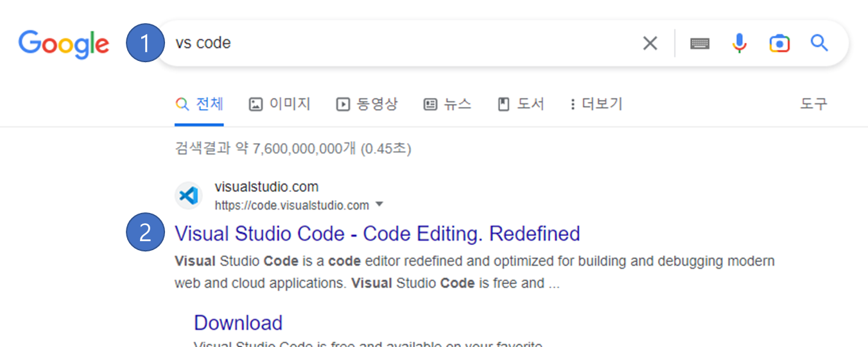Switch to the 이미지 tab
868x347 pixels.
click(x=279, y=104)
